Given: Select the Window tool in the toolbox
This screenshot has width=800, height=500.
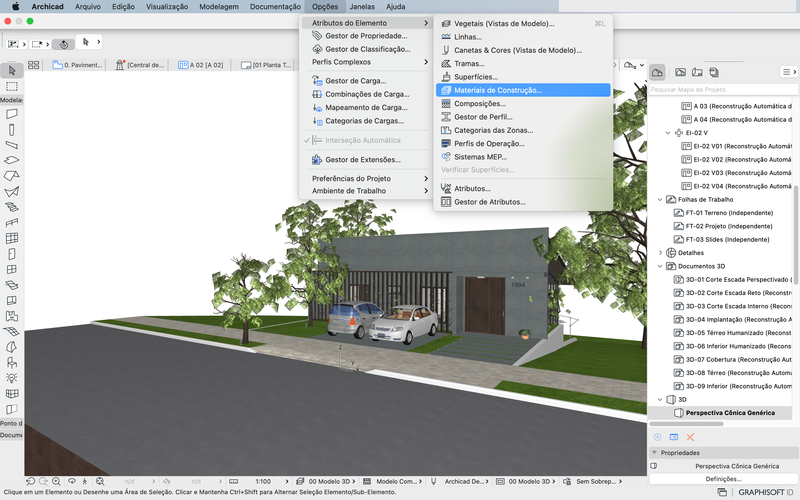Looking at the screenshot, I should pyautogui.click(x=12, y=269).
